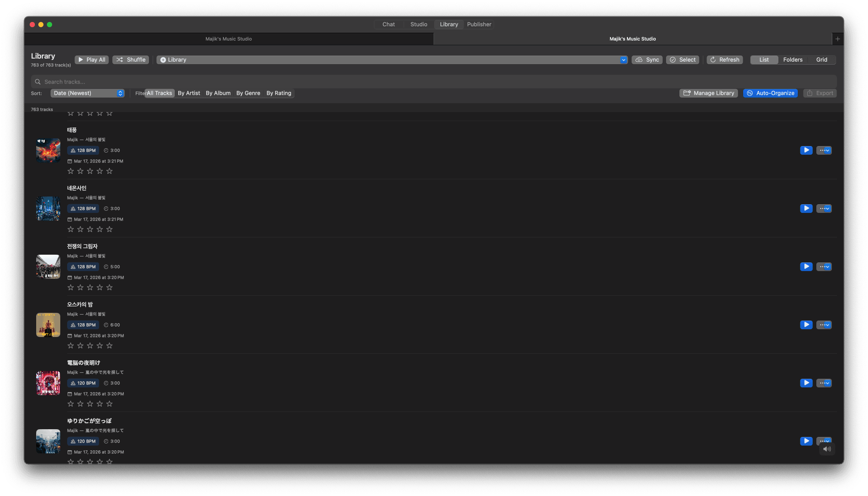The image size is (868, 496).
Task: Click the 128 BPM badge of 태풍
Action: click(83, 150)
